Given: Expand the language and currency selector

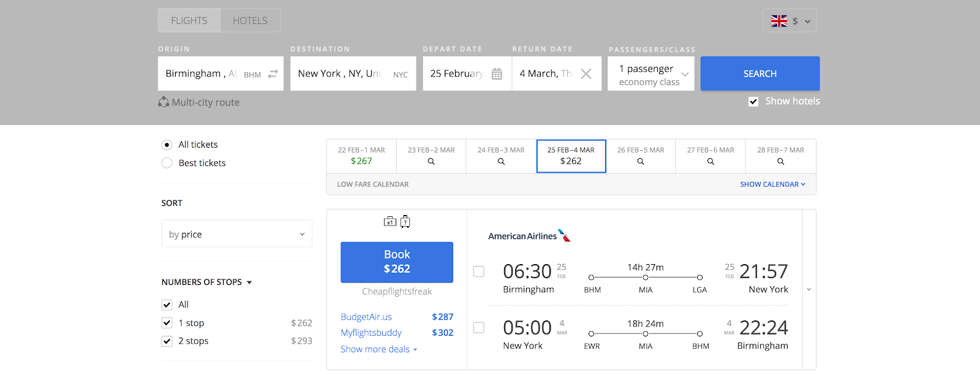Looking at the screenshot, I should point(790,21).
